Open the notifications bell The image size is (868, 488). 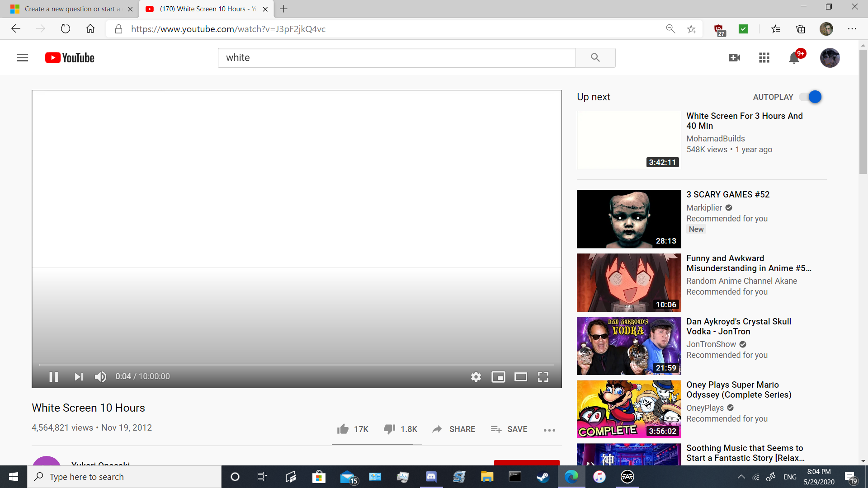(794, 58)
